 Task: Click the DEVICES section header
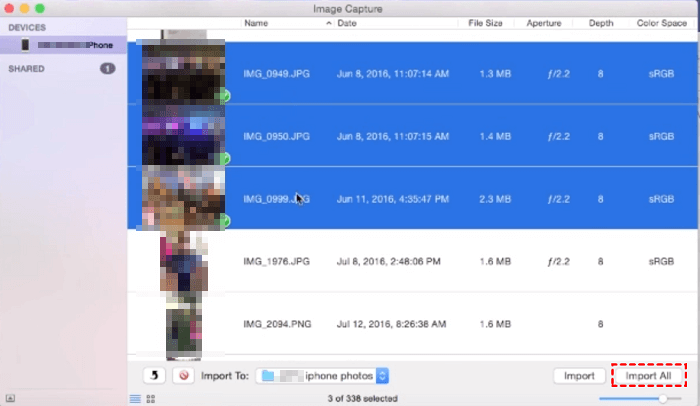point(27,28)
